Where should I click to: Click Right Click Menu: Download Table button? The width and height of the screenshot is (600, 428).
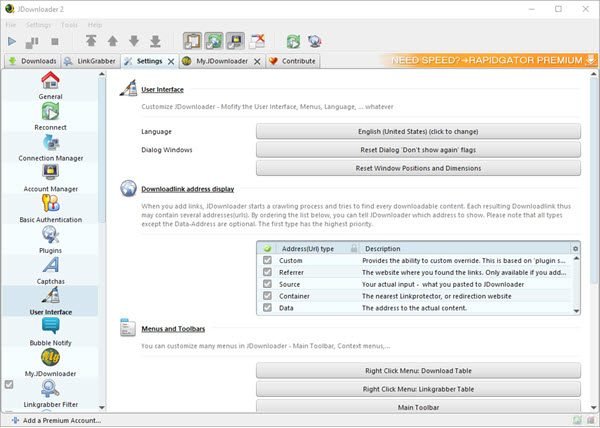point(418,370)
